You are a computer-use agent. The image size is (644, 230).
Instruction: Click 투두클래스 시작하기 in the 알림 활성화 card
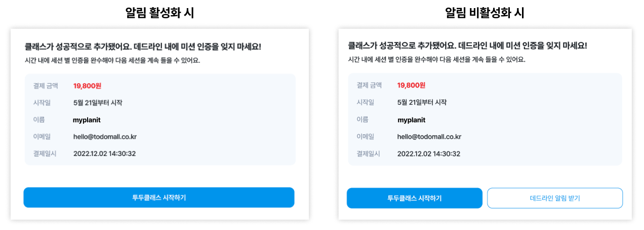tap(158, 198)
